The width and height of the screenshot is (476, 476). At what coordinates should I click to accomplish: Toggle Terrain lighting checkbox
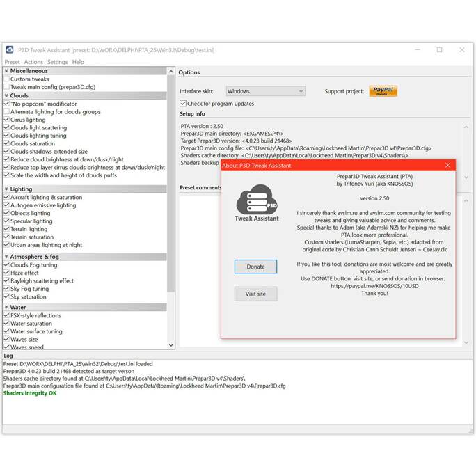click(7, 229)
